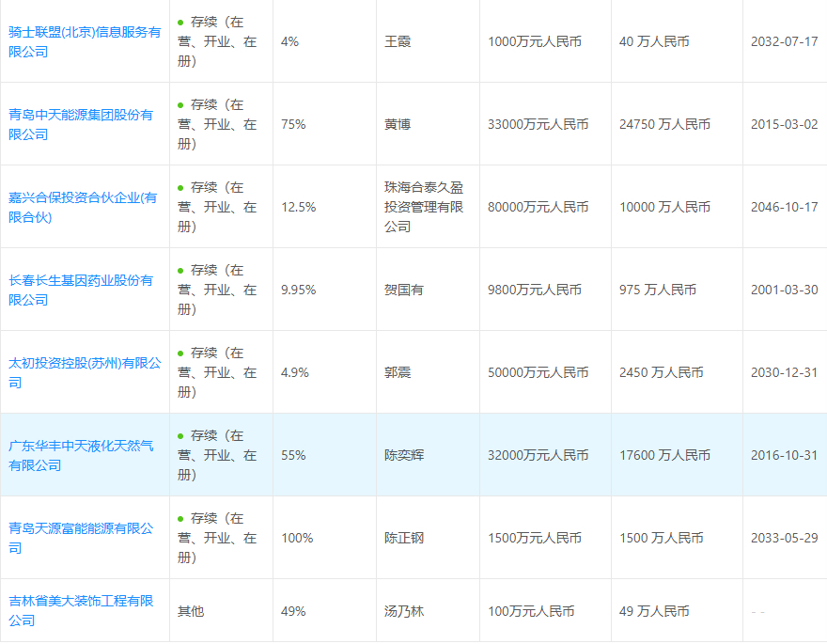Screen dimensions: 827x644
Task: Select 存续 status in 骑士联盟 row
Action: [x=217, y=41]
